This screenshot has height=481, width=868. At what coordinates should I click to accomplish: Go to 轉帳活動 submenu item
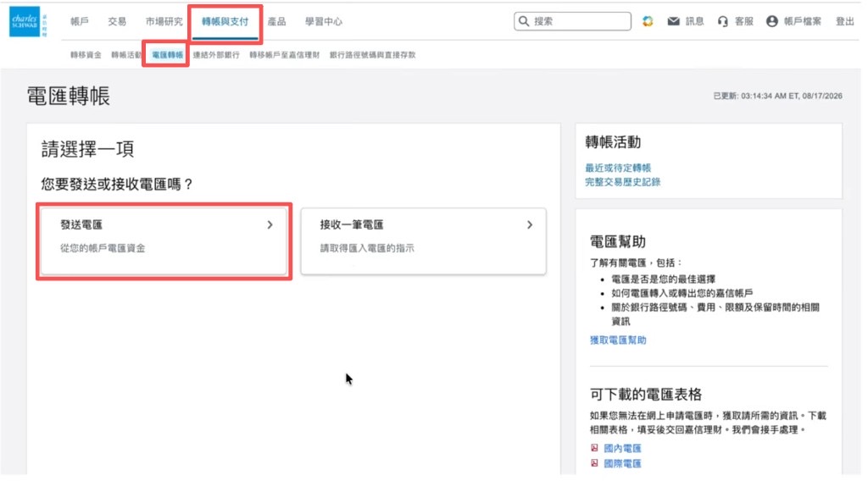pos(126,55)
